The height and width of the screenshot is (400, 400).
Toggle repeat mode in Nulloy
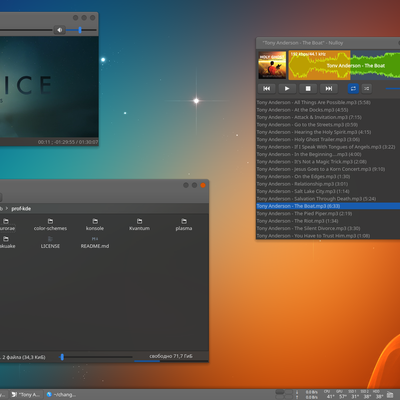[353, 88]
